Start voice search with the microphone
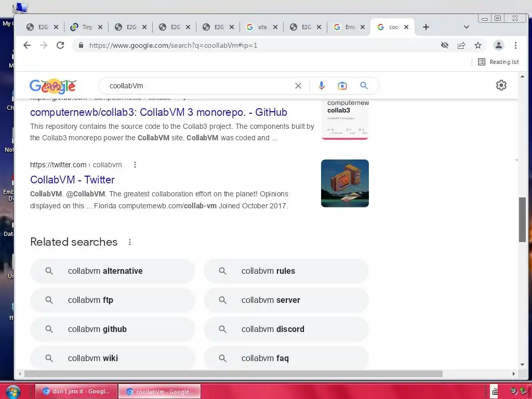This screenshot has width=532, height=399. click(321, 86)
